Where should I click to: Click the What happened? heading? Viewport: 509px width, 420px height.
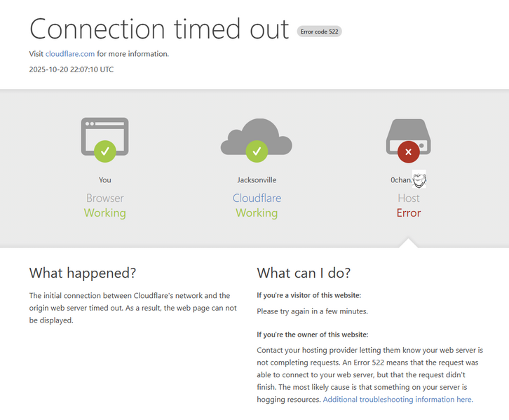tap(83, 273)
